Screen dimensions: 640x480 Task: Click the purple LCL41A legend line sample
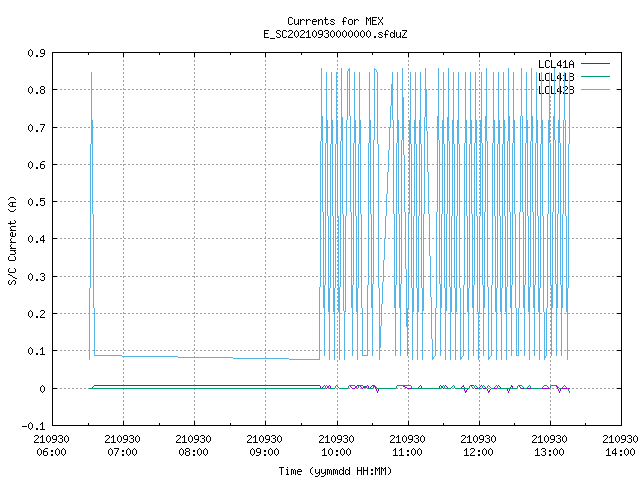[595, 64]
